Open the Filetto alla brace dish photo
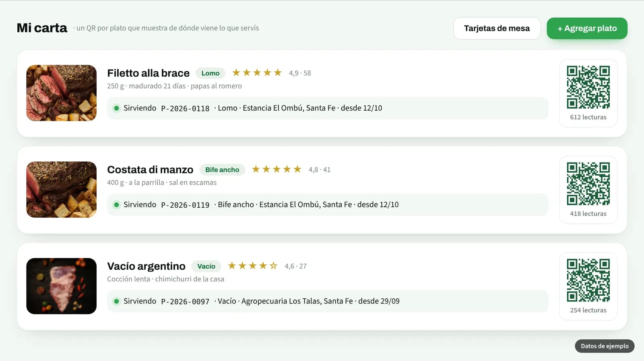644x361 pixels. (x=62, y=93)
